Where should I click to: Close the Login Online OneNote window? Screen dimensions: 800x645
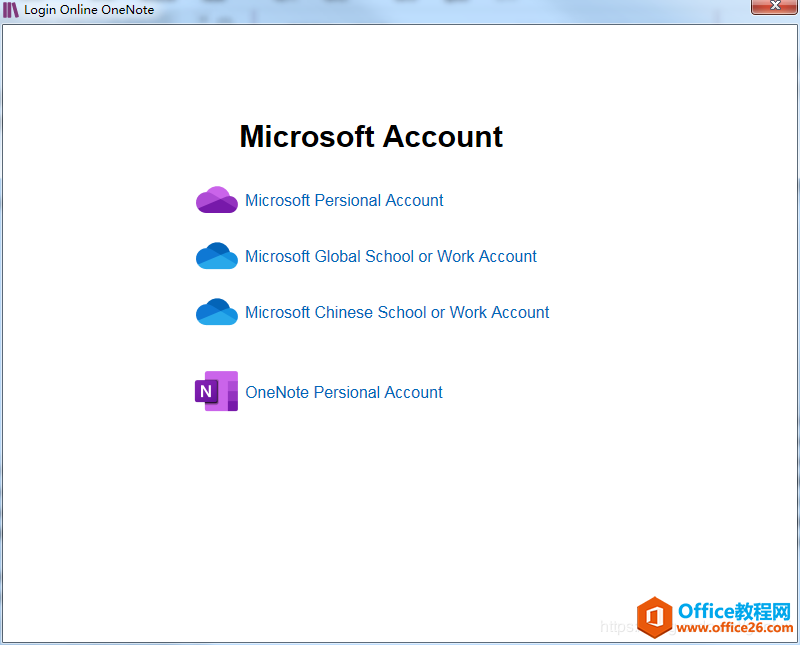coord(775,6)
